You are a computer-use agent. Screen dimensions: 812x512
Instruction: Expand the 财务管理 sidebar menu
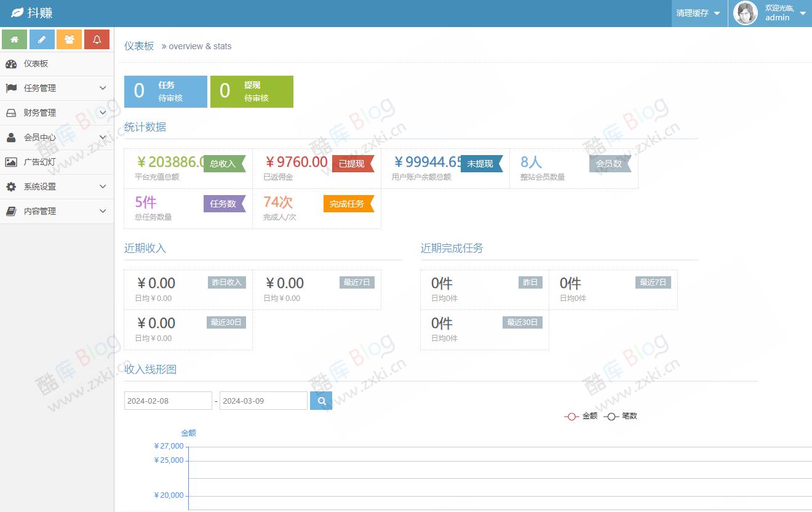click(57, 113)
